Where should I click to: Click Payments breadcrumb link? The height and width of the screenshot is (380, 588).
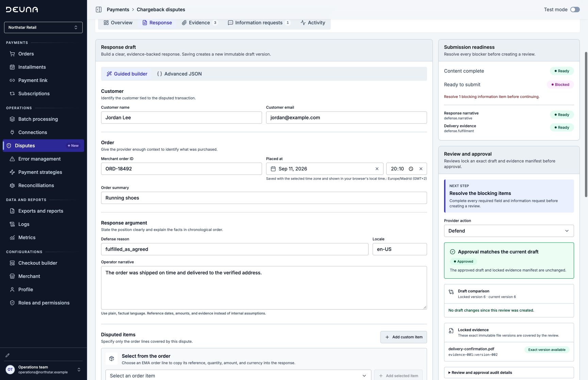click(118, 10)
